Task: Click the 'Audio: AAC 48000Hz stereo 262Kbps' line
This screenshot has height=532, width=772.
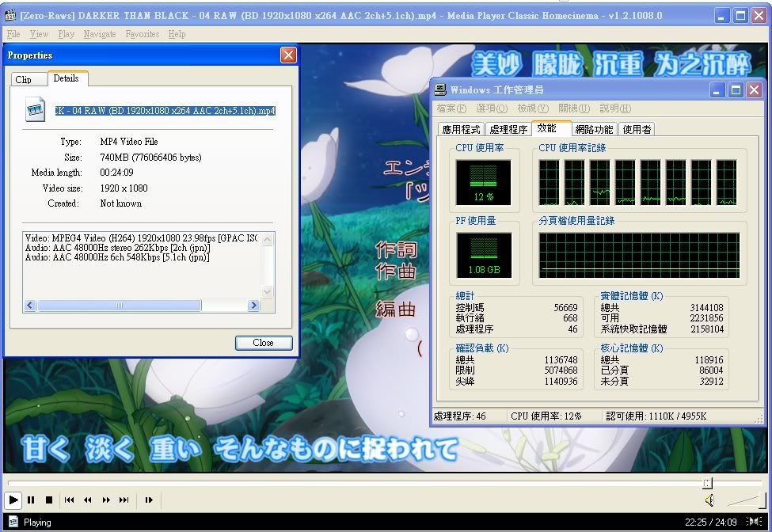Action: pos(118,248)
